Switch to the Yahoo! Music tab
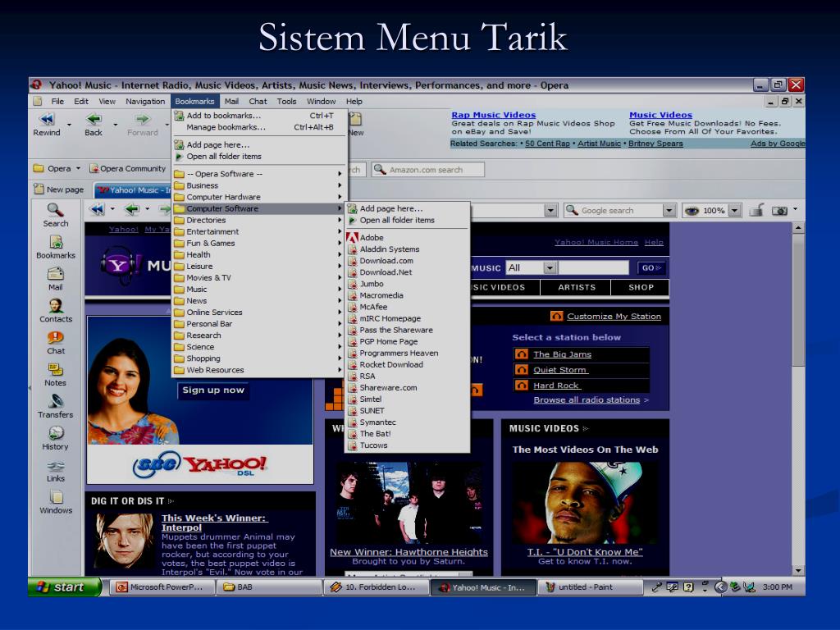 (x=133, y=189)
